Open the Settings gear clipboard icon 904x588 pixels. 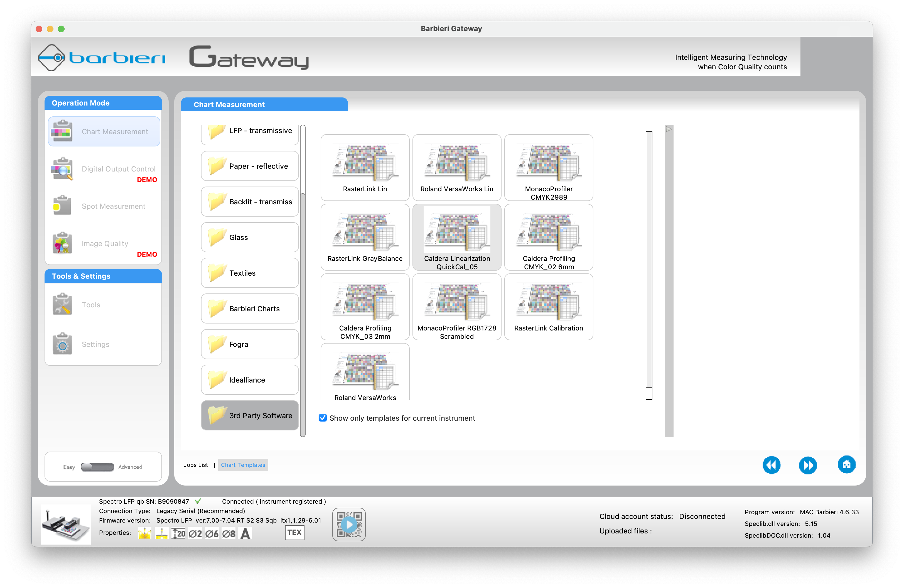click(62, 344)
